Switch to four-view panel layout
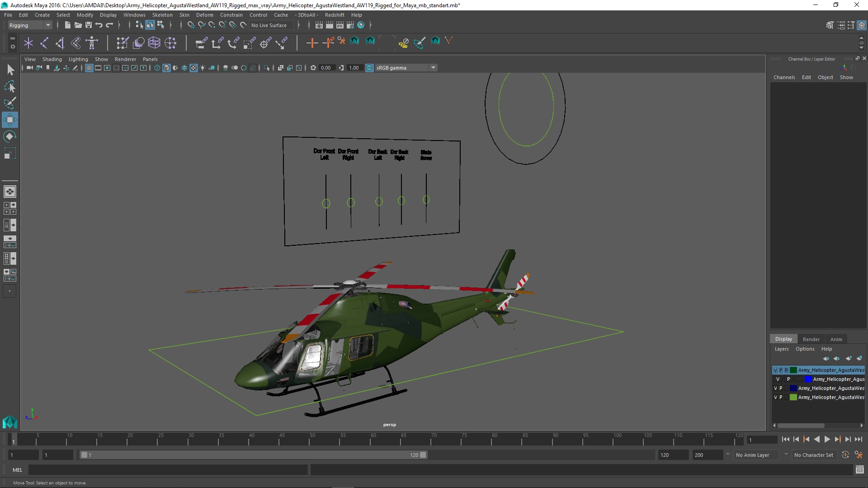Image resolution: width=868 pixels, height=488 pixels. click(x=10, y=208)
